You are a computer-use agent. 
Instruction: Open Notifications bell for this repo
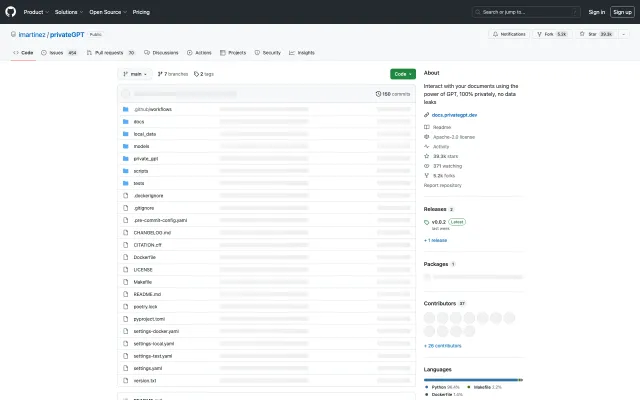pos(509,33)
